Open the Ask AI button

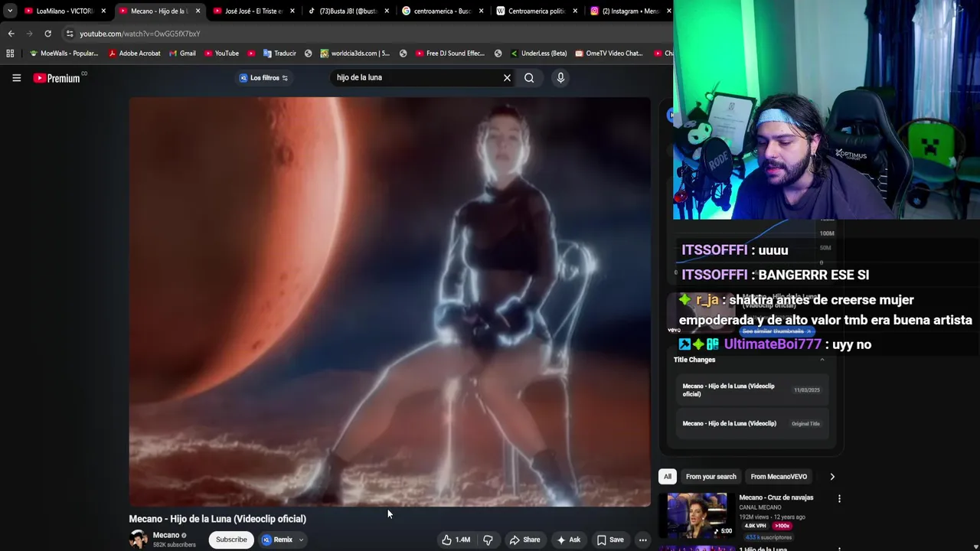coord(568,540)
